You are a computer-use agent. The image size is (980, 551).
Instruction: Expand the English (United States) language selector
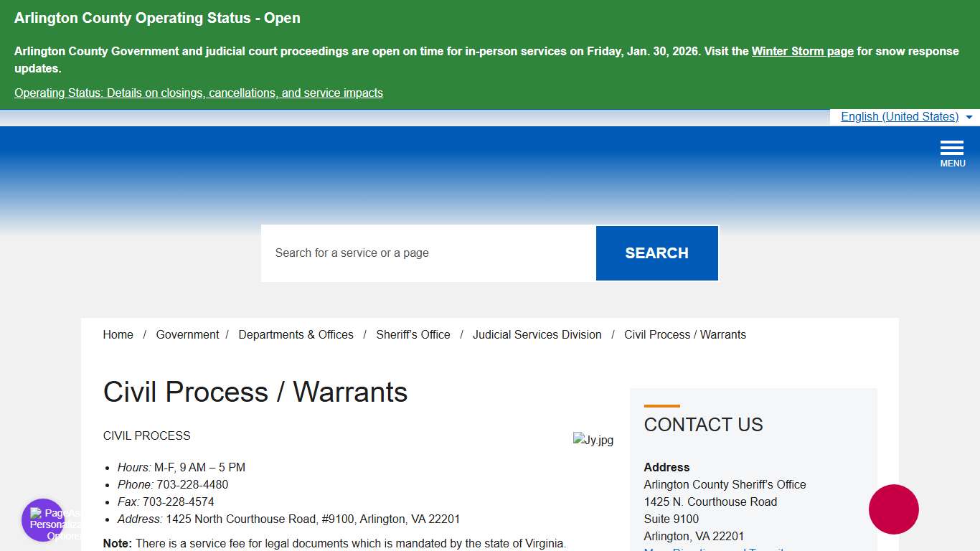[x=899, y=116]
